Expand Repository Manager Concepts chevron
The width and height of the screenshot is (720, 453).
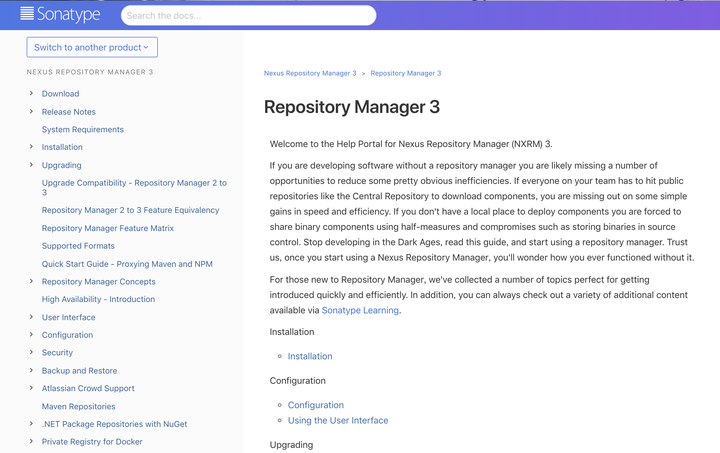click(x=31, y=281)
